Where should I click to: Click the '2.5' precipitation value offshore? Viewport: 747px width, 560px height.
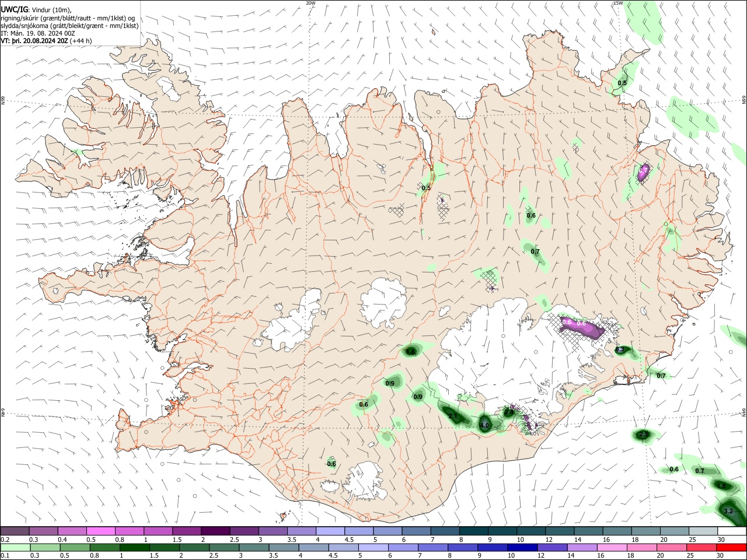tap(644, 435)
